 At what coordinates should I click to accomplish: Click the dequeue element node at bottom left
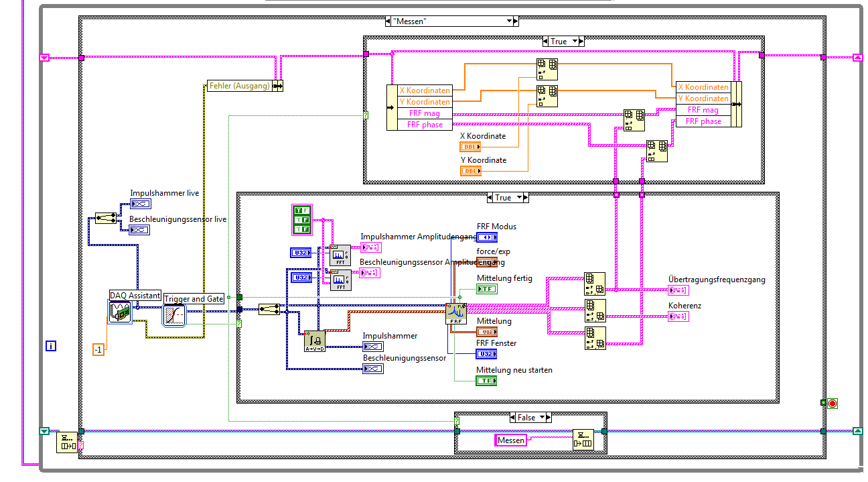[66, 442]
